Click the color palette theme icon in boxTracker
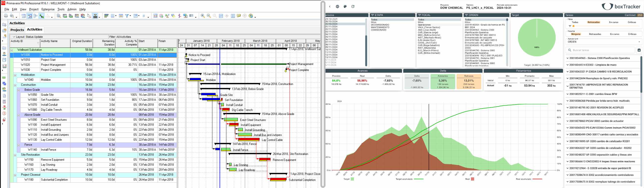 345,7
